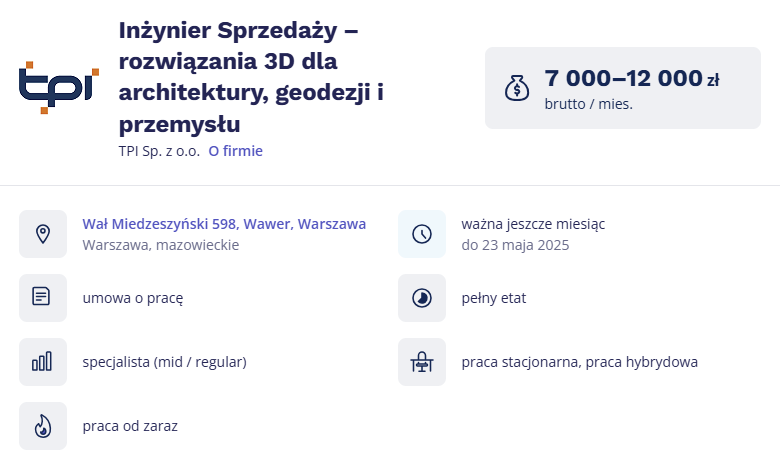780x460 pixels.
Task: Open the 'O firmie' company link
Action: 235,151
